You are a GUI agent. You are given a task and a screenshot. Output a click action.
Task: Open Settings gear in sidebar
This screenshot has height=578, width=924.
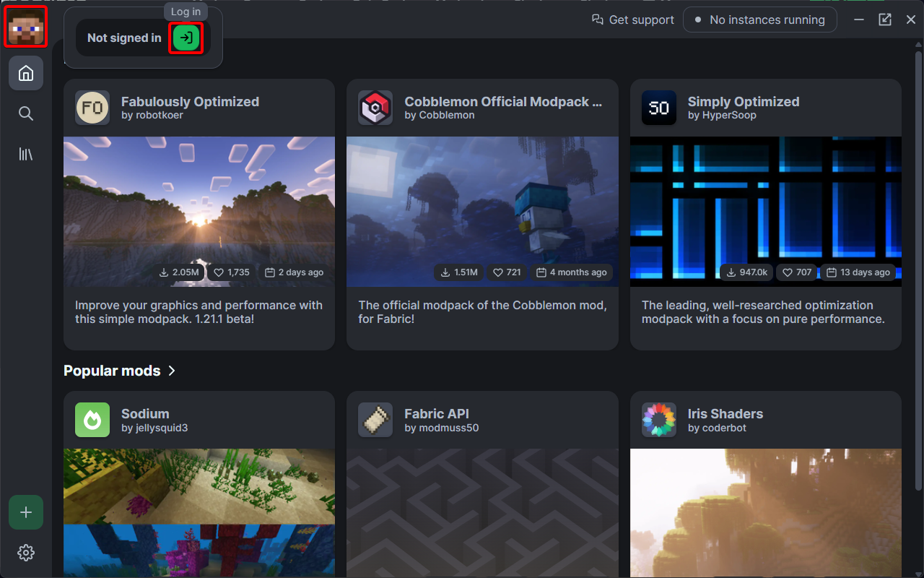tap(26, 553)
